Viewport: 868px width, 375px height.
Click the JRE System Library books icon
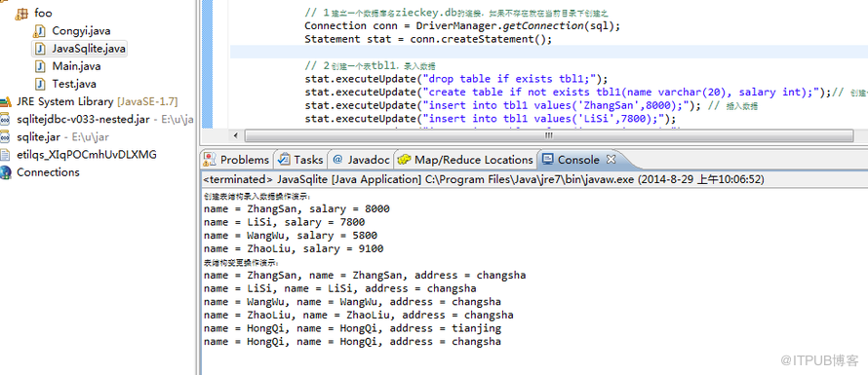pos(6,101)
